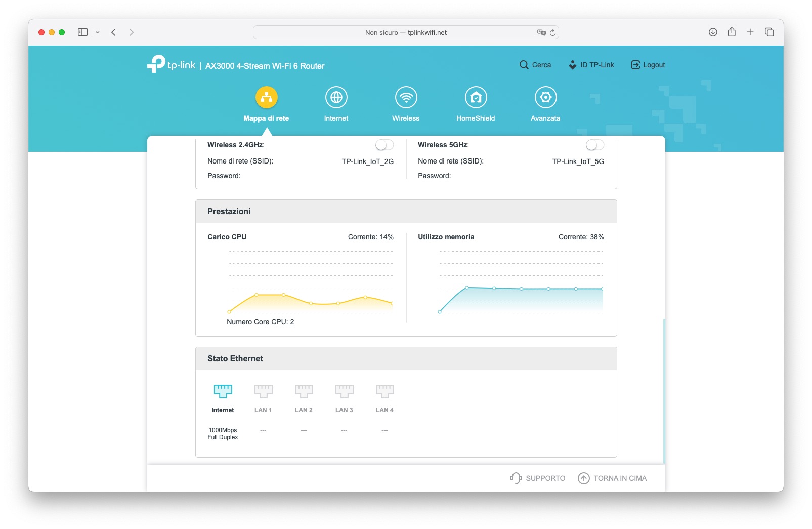
Task: Open the Wireless section icon
Action: 406,97
